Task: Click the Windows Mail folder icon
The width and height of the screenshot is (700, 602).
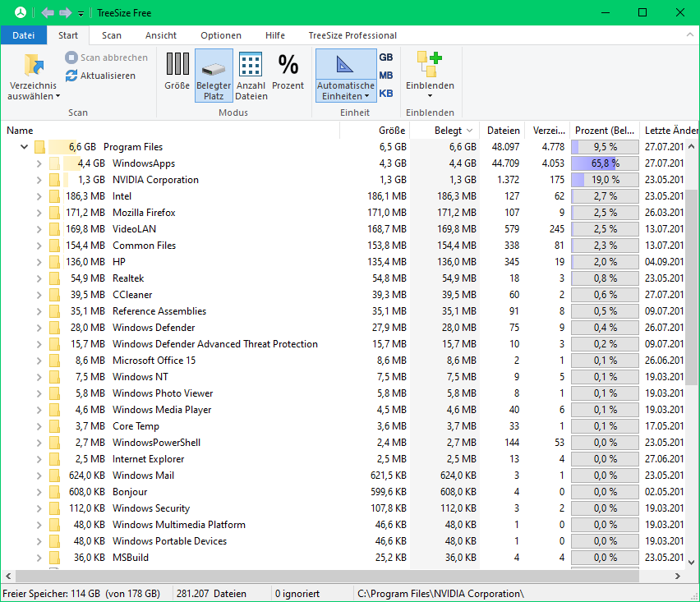Action: (54, 476)
